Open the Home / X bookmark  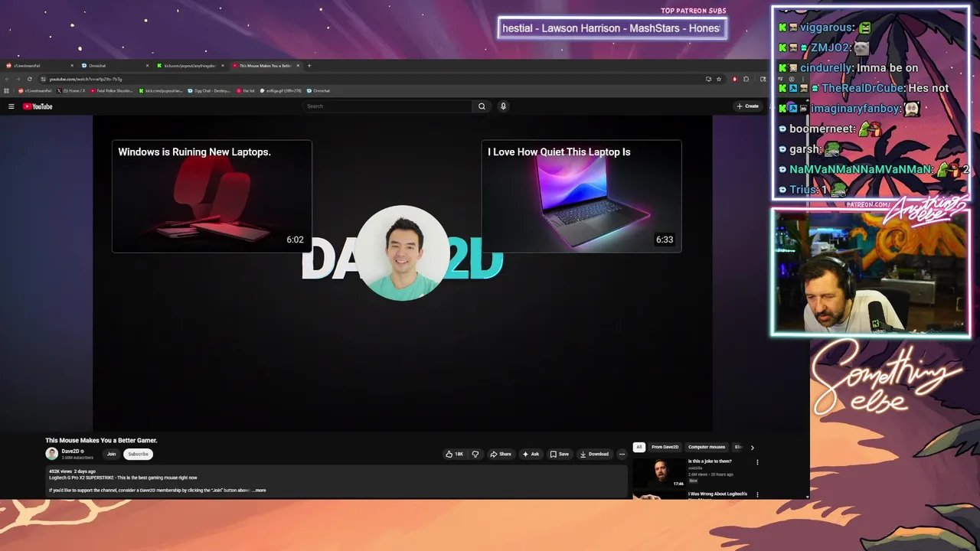click(71, 90)
